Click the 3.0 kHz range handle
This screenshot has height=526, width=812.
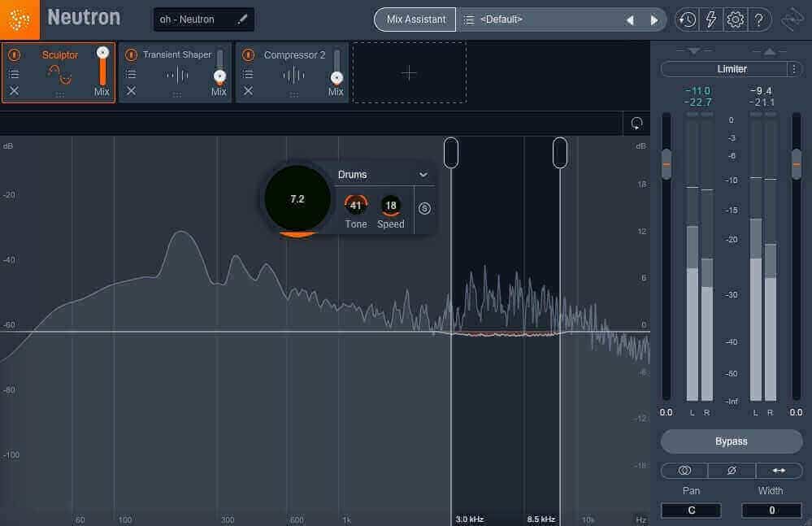pos(451,153)
